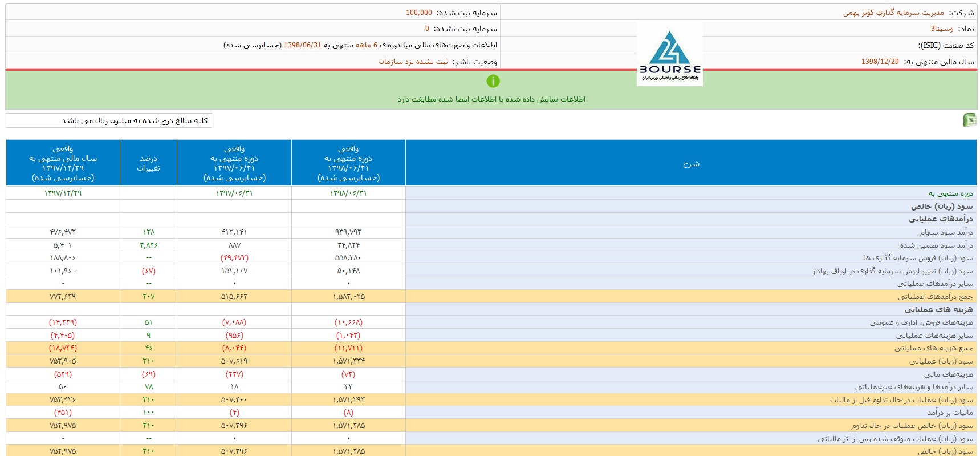
Task: Click the green information icon in the banner
Action: [x=493, y=82]
